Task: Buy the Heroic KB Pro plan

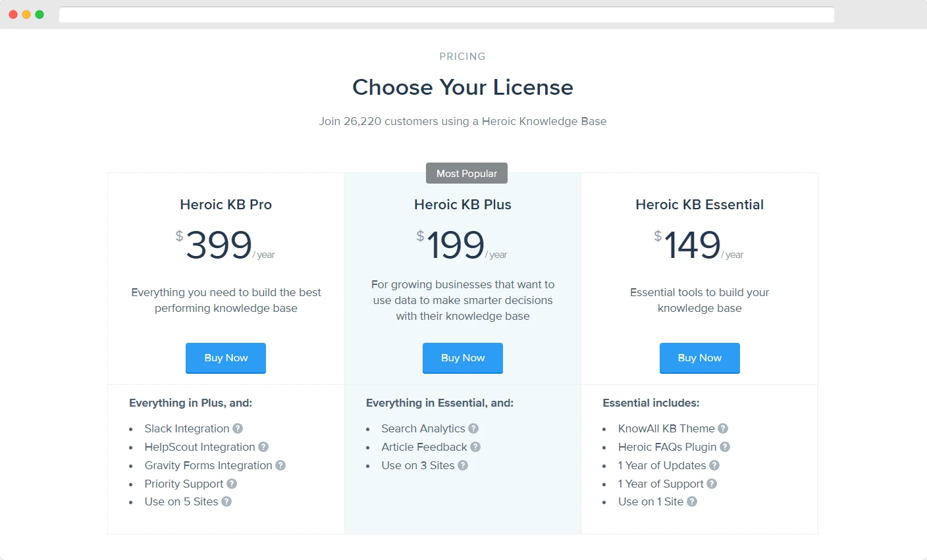Action: pyautogui.click(x=226, y=358)
